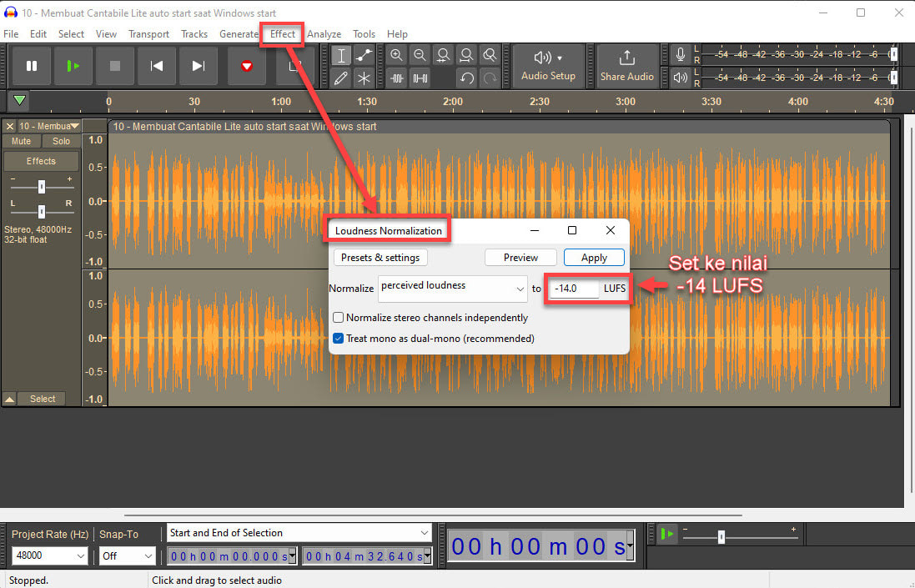Zoom out with magnifier minus icon

tap(420, 55)
